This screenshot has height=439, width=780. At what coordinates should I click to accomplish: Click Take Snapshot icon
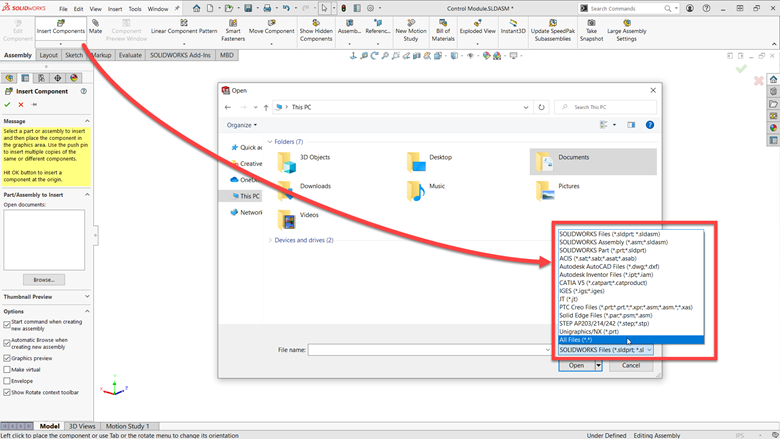coord(591,23)
